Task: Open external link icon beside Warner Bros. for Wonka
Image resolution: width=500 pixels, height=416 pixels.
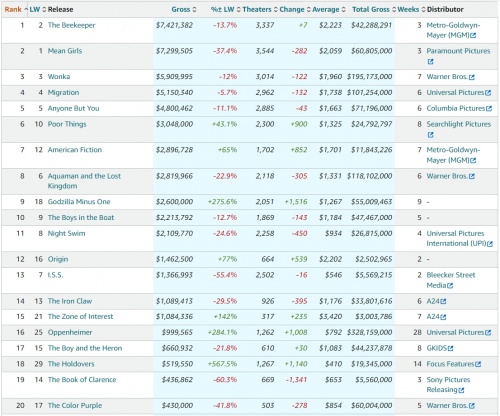Action: tap(472, 77)
